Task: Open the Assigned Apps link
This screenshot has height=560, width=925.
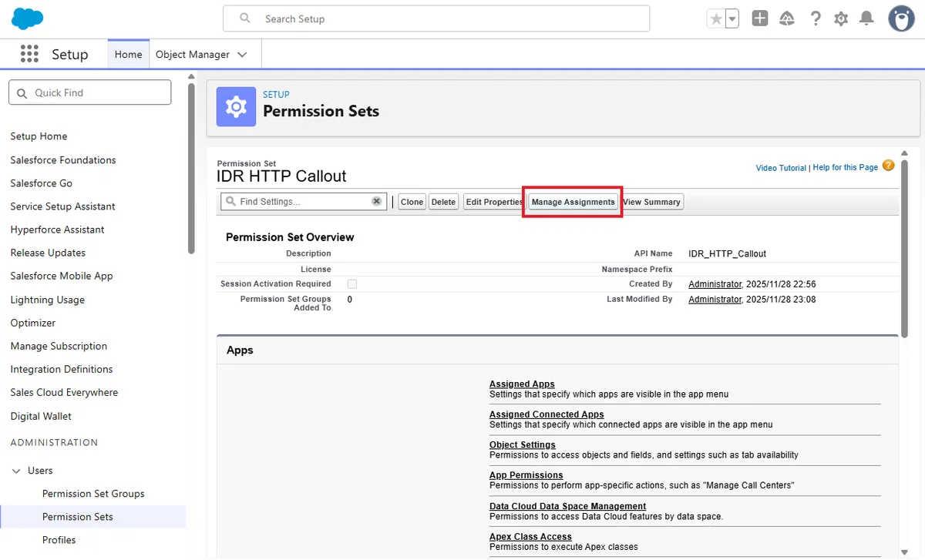Action: tap(522, 384)
